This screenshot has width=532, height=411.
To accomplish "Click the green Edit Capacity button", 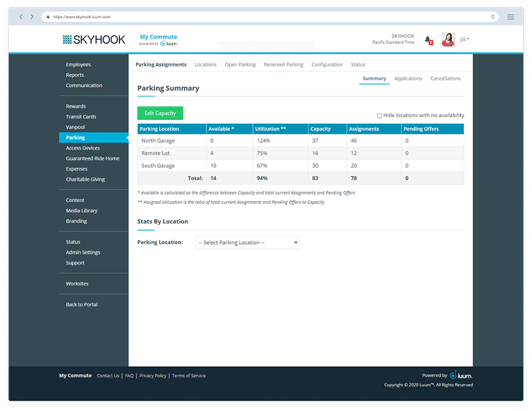I will pos(160,113).
